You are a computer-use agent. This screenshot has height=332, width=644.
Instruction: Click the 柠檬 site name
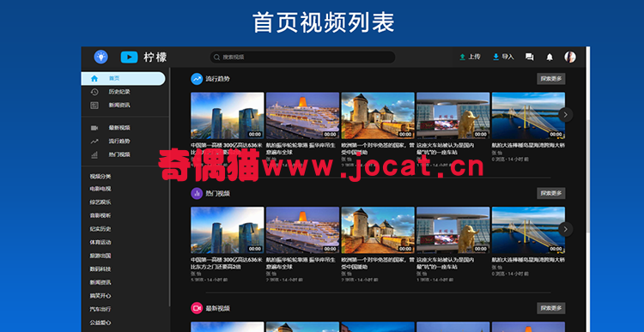point(155,57)
